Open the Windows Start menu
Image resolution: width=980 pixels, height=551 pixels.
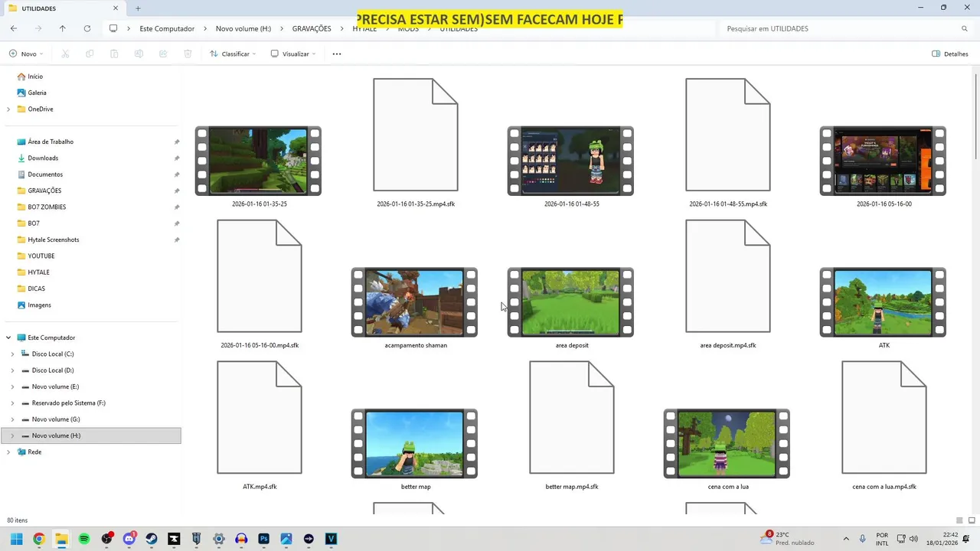16,539
